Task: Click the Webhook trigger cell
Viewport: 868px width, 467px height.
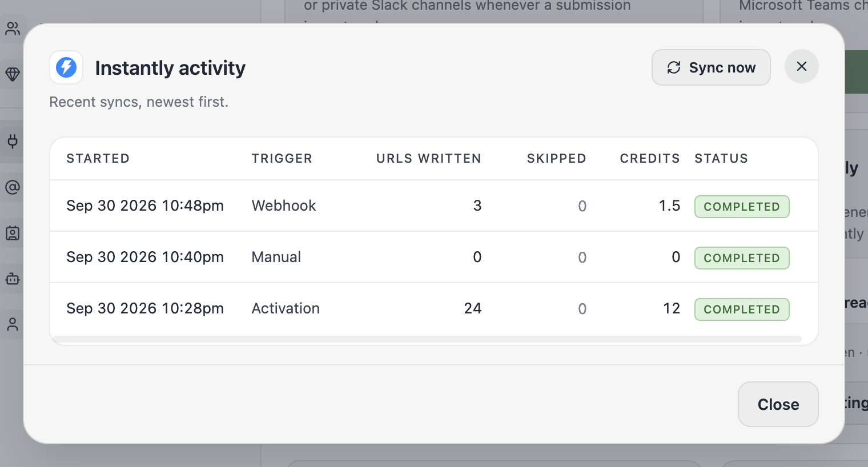Action: [x=284, y=206]
